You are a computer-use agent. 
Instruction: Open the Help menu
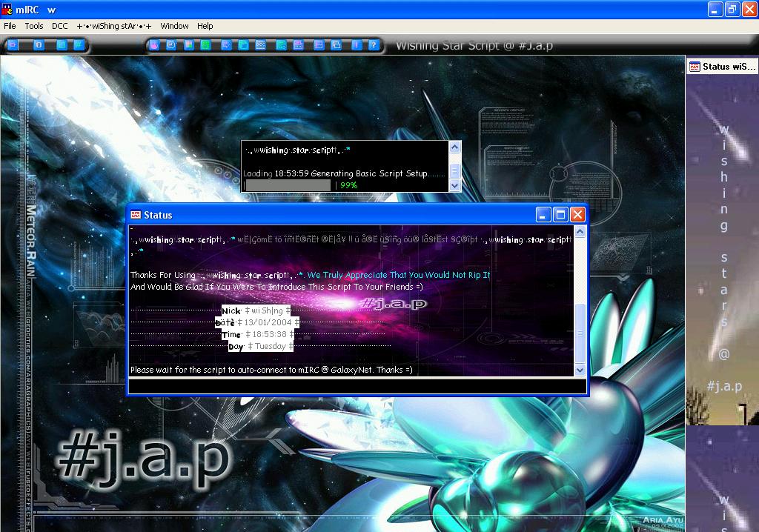[205, 26]
